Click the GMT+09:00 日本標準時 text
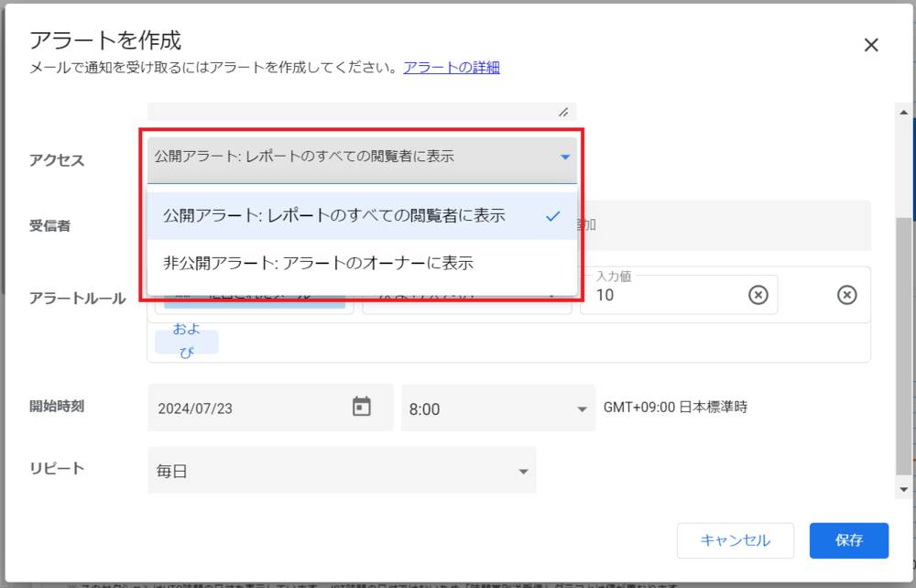 point(675,407)
